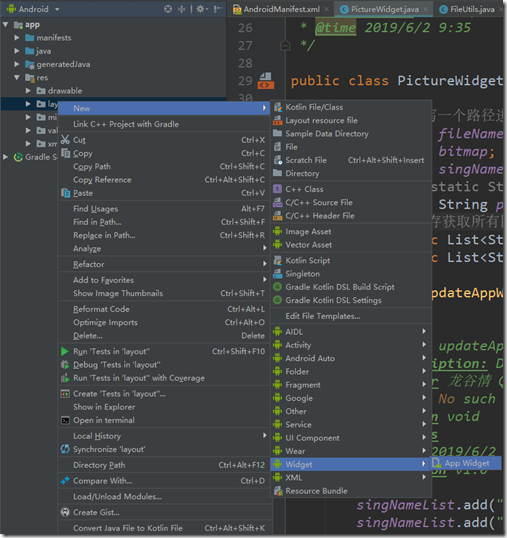
Task: Open project view settings gear icon
Action: (x=201, y=9)
